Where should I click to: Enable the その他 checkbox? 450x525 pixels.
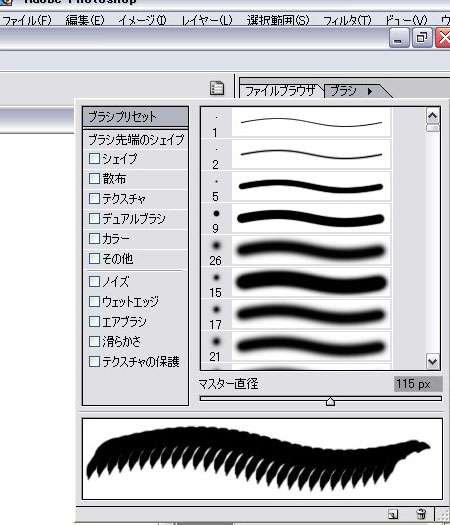pos(94,258)
